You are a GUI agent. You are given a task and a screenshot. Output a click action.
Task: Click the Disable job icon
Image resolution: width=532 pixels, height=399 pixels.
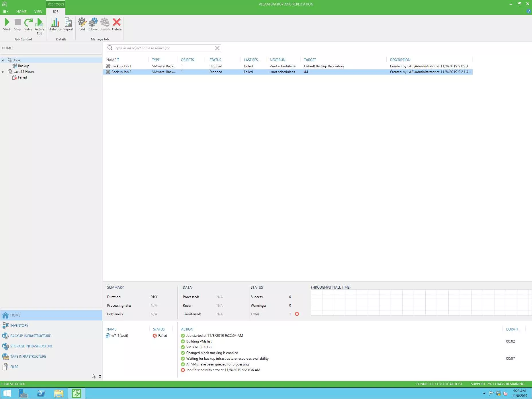coord(105,25)
